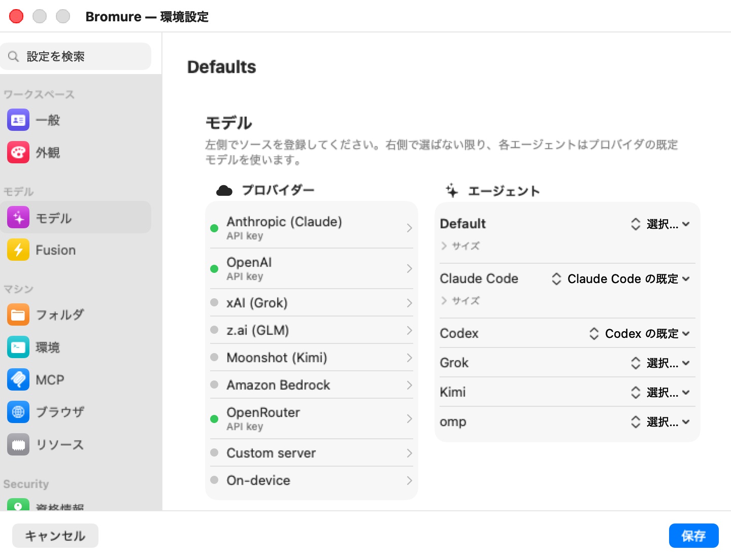This screenshot has height=560, width=731.
Task: Click the Fusion lightning bolt icon
Action: click(18, 250)
